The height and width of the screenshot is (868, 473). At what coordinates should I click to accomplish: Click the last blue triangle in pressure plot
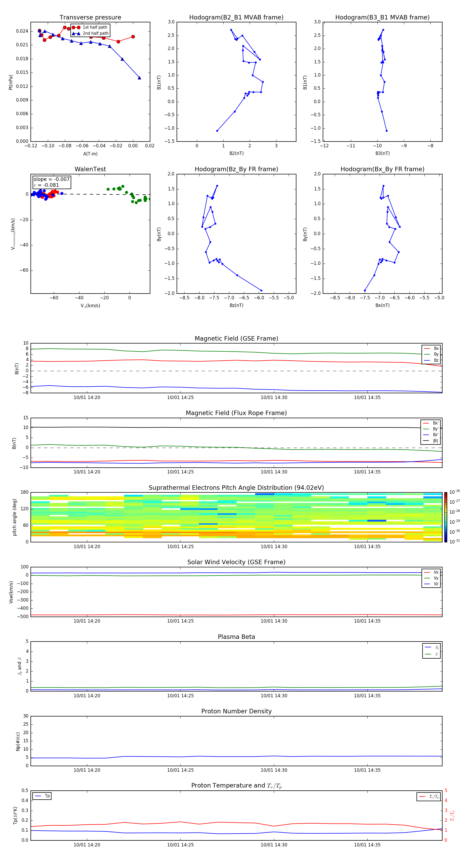[x=139, y=78]
